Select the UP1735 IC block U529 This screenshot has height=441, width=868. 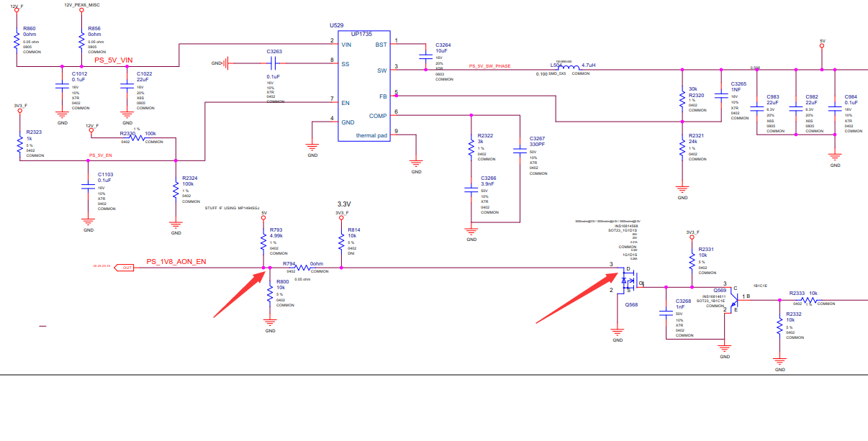click(x=364, y=86)
